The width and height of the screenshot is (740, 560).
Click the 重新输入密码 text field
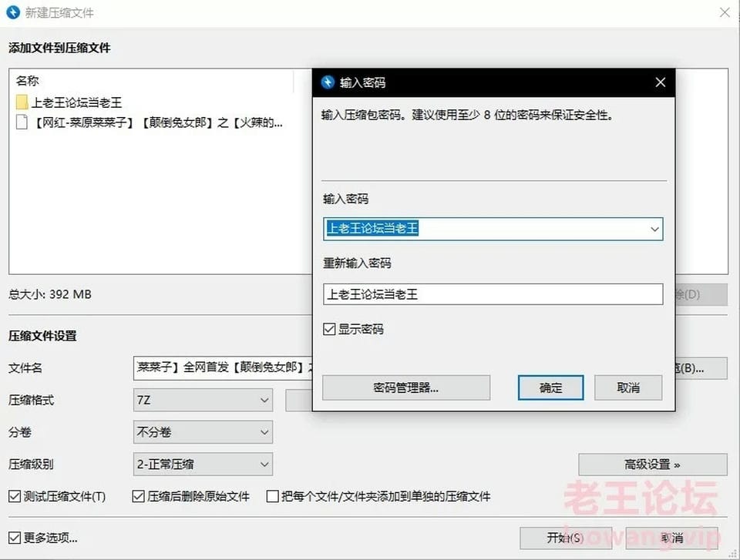pyautogui.click(x=493, y=294)
